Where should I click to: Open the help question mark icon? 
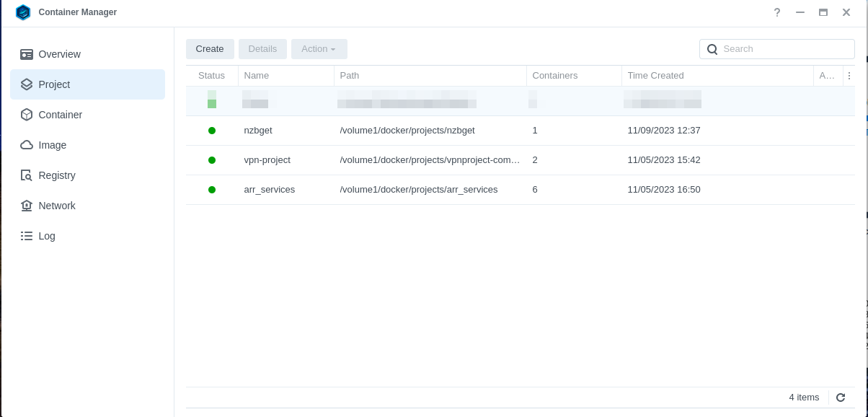[777, 12]
